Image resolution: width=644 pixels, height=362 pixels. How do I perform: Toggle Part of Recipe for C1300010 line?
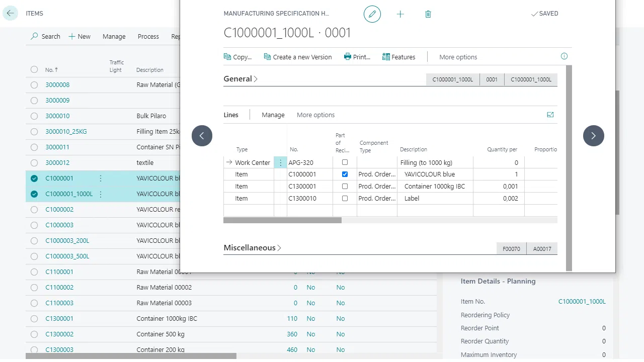(345, 199)
